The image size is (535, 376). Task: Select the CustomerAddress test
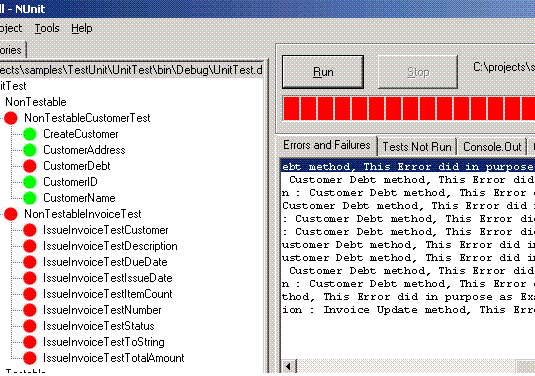pos(84,150)
